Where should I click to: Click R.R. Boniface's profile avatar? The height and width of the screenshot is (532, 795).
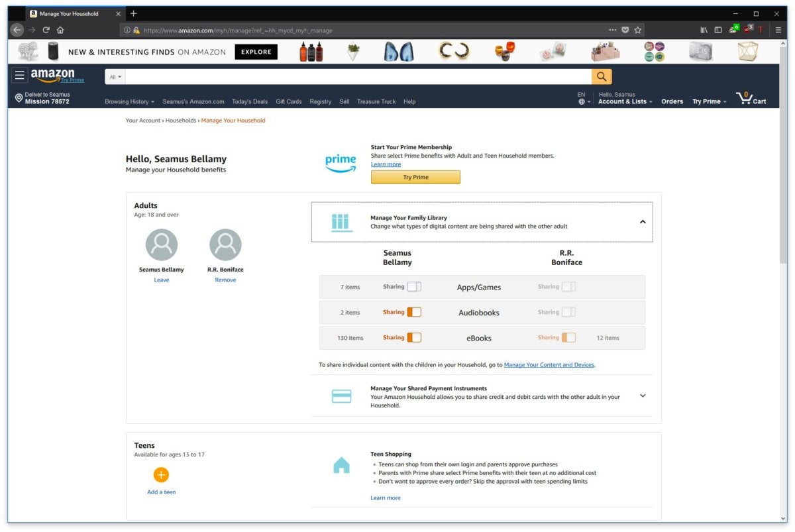point(225,245)
